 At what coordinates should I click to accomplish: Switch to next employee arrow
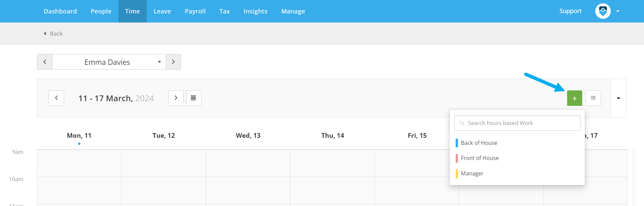coord(173,62)
